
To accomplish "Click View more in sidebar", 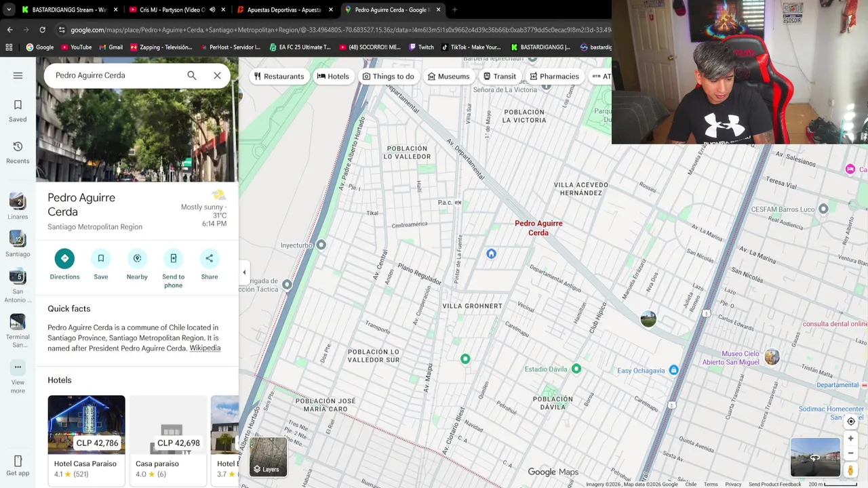I will click(x=18, y=377).
